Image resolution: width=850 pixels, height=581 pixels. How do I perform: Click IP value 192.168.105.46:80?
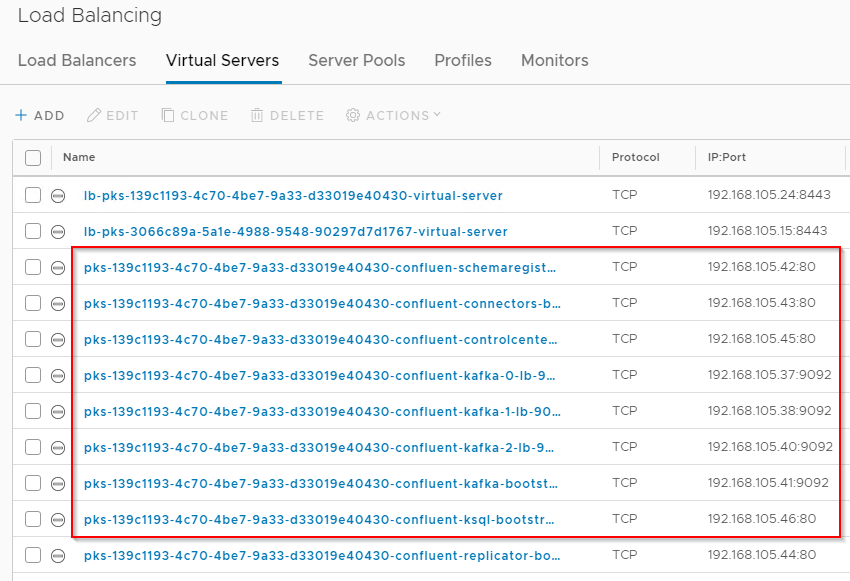(761, 519)
